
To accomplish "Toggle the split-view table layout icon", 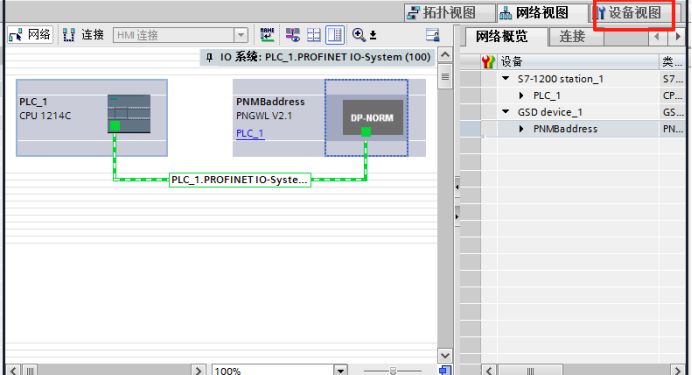I will [335, 35].
